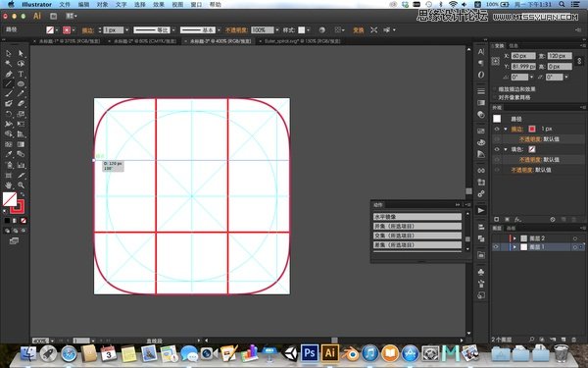The height and width of the screenshot is (368, 588).
Task: Select the Magic Wand tool
Action: pos(9,64)
